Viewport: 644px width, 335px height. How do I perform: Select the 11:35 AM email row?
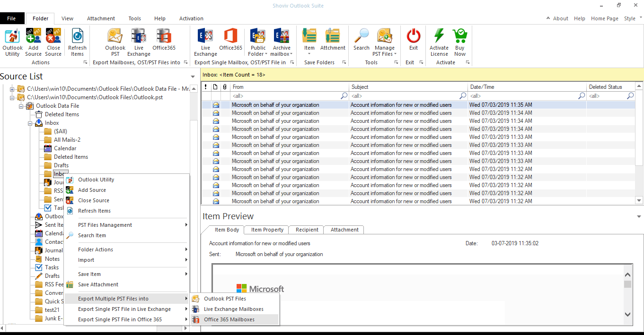(x=418, y=105)
